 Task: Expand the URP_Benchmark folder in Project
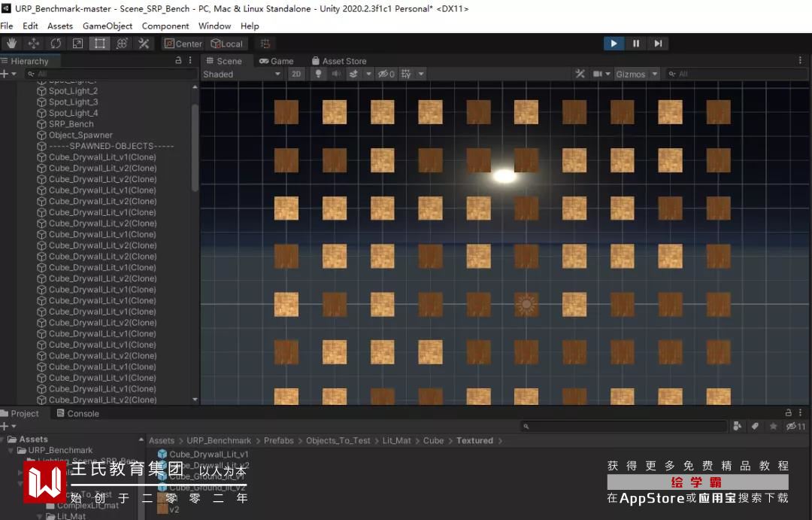(11, 451)
